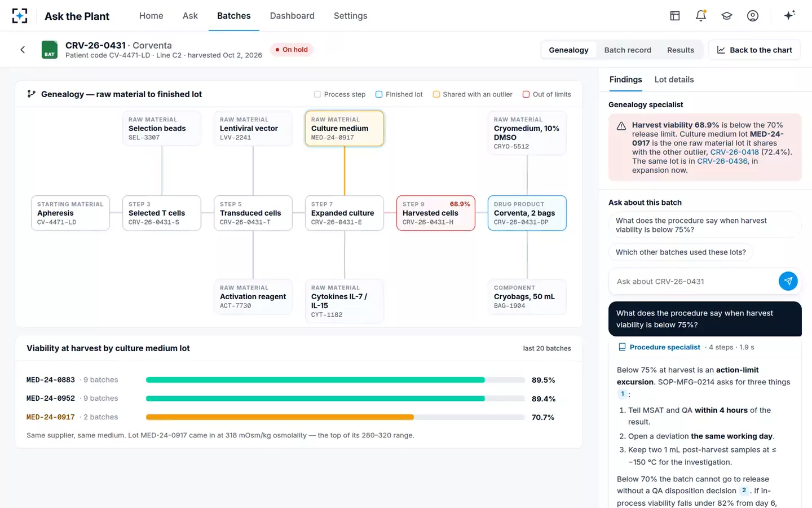Switch to the Batch record tab

tap(628, 50)
